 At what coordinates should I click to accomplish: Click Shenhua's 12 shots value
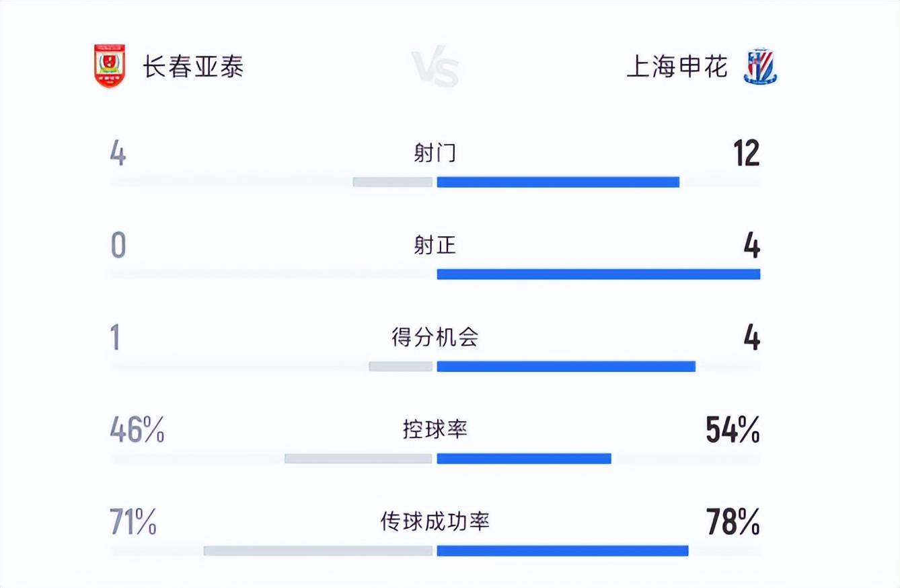coord(747,154)
